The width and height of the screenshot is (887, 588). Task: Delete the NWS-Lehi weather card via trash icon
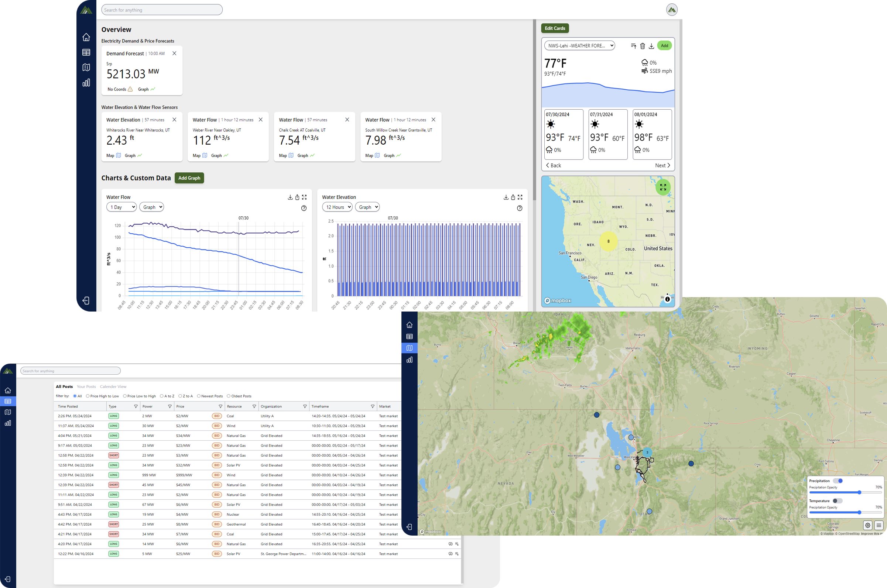[643, 46]
